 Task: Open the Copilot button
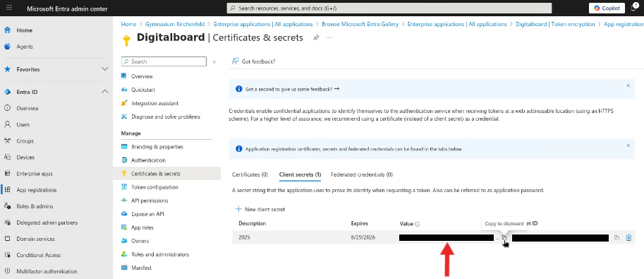607,8
